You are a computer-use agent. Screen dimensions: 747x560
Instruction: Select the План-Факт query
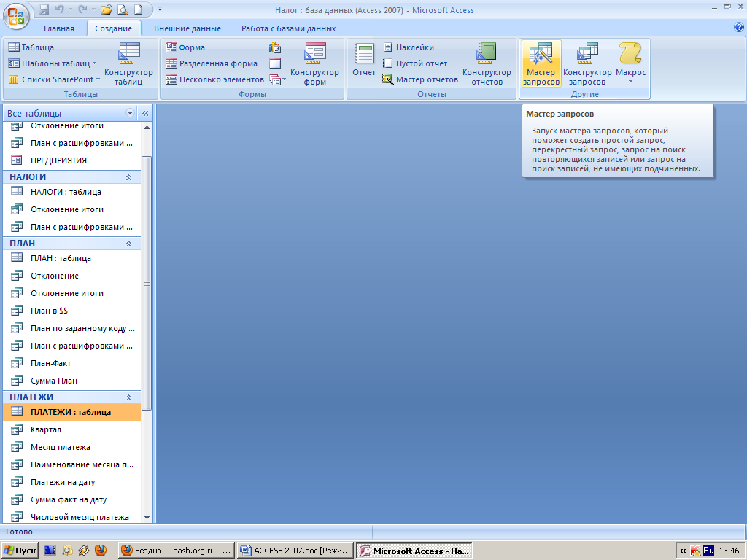tap(72, 363)
